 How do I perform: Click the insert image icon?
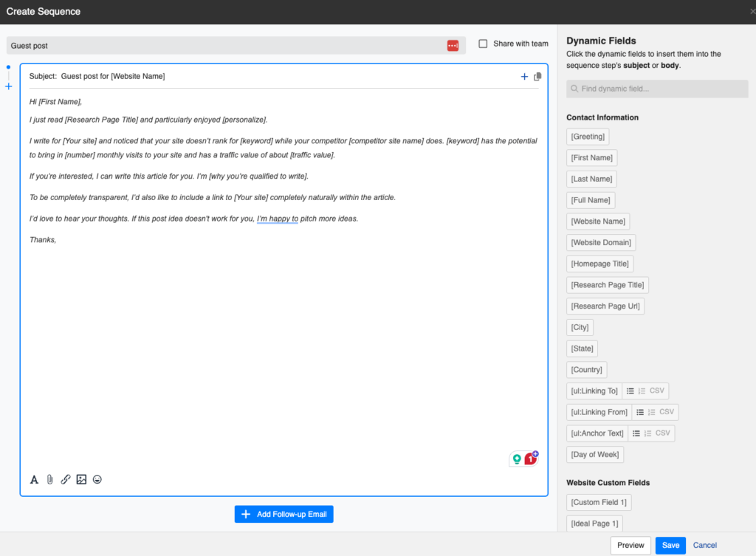coord(81,479)
